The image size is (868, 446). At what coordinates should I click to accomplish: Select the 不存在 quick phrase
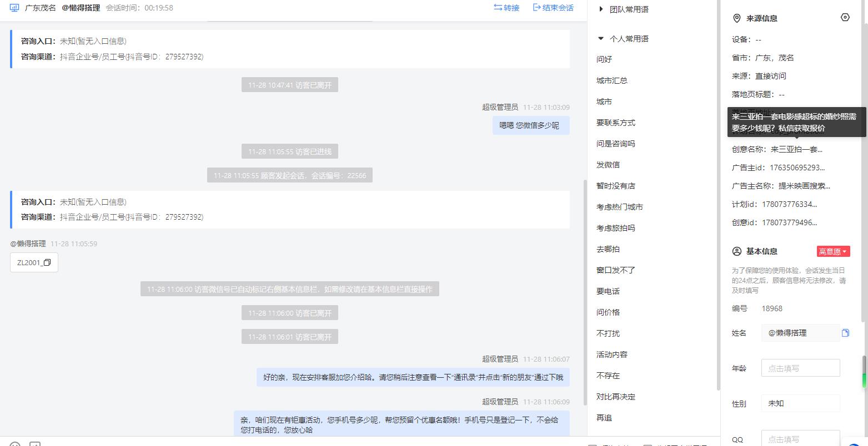tap(608, 376)
